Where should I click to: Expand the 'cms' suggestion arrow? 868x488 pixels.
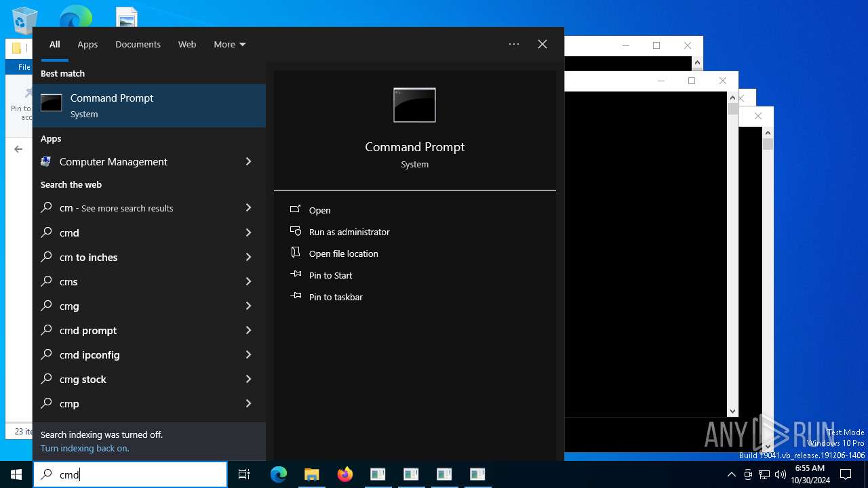(x=248, y=281)
